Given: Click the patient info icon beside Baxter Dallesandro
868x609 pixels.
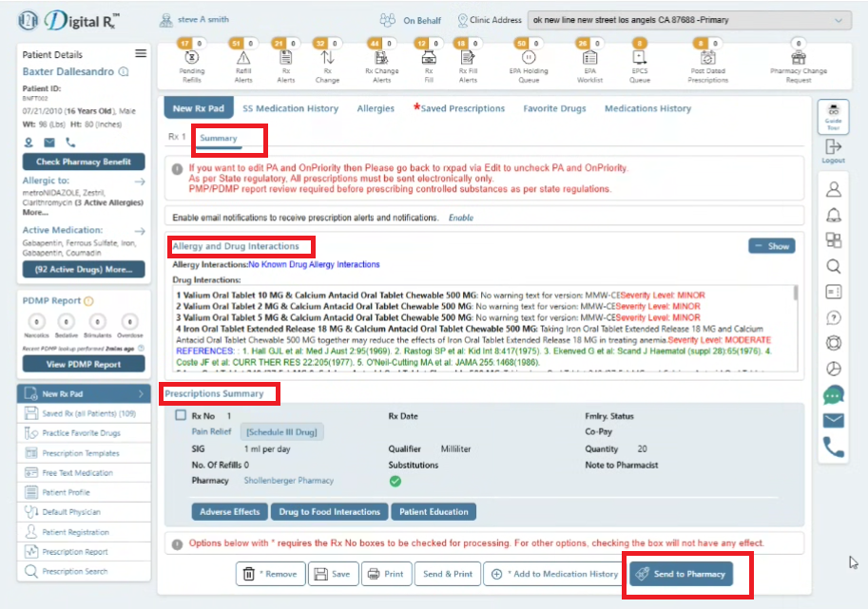Looking at the screenshot, I should point(124,72).
